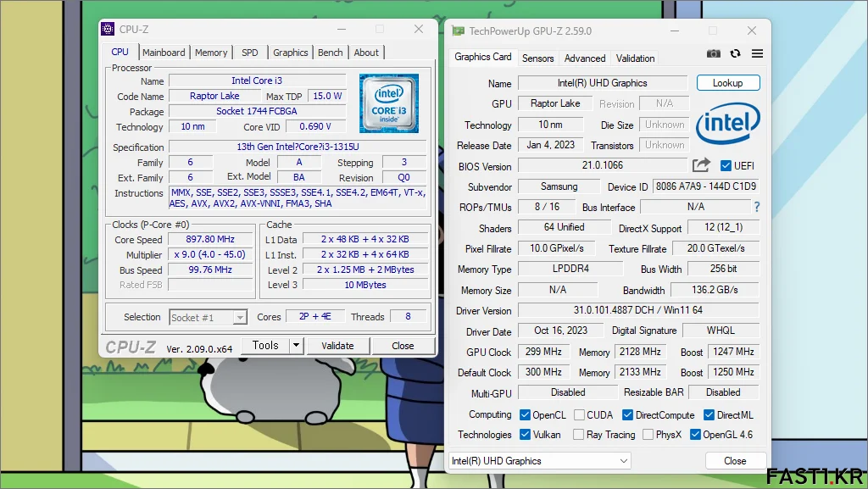Click the Cores value 2P + 4E
The width and height of the screenshot is (868, 489).
315,316
